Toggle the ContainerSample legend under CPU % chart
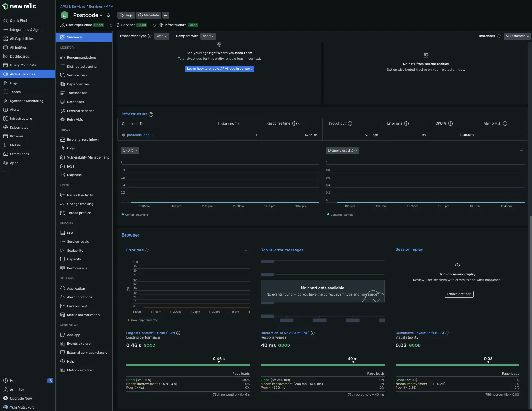532x411 pixels. tap(135, 215)
